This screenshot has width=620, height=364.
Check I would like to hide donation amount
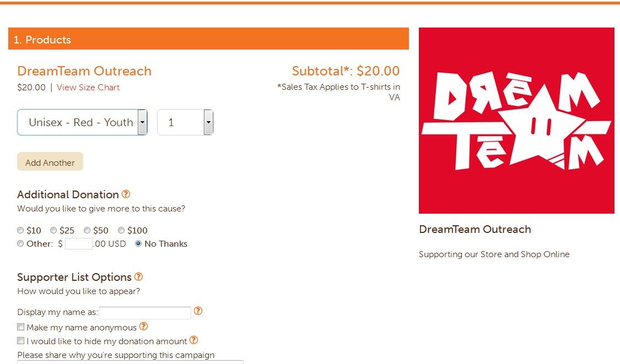(x=21, y=340)
